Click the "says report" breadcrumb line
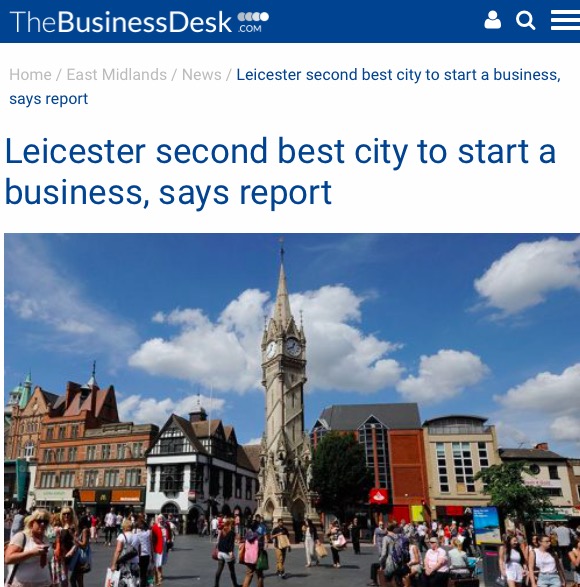This screenshot has height=587, width=580. click(49, 99)
